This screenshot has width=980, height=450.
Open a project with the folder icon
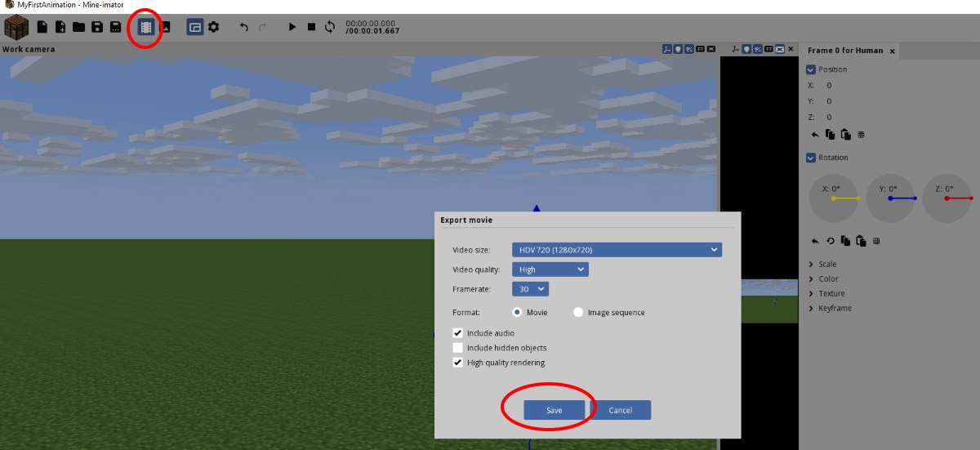point(78,27)
